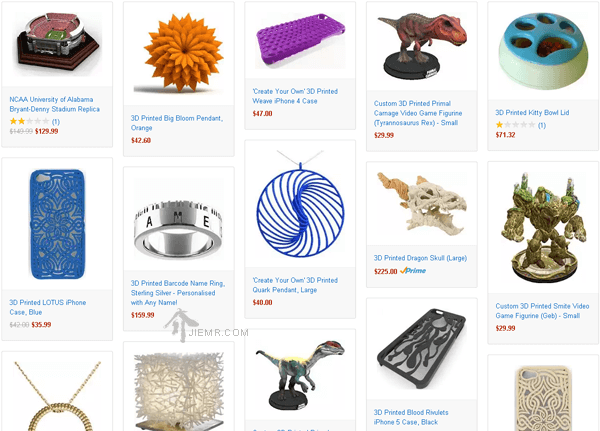Open 3D Printed Blood Rivulets iPhone 5 Case link

411,417
